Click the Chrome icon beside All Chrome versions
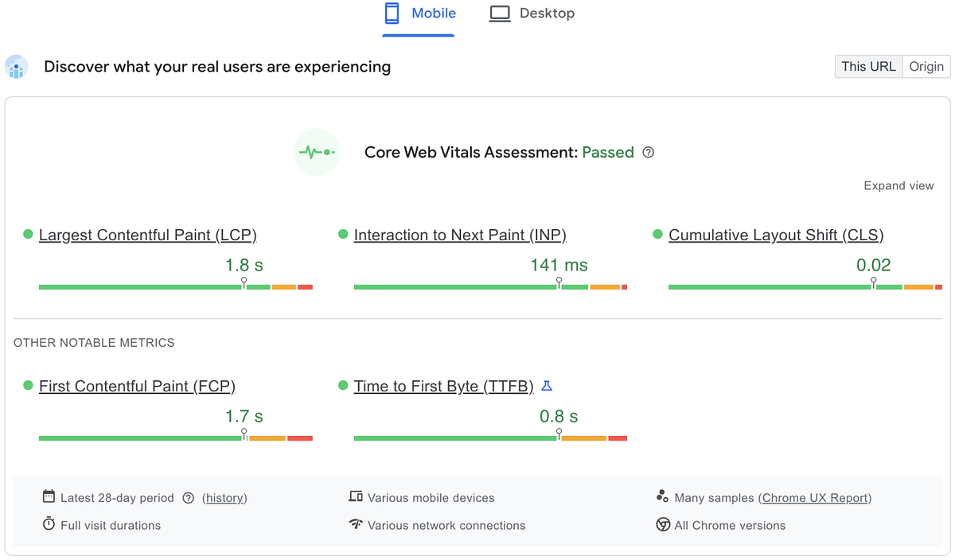This screenshot has height=560, width=955. pyautogui.click(x=663, y=525)
